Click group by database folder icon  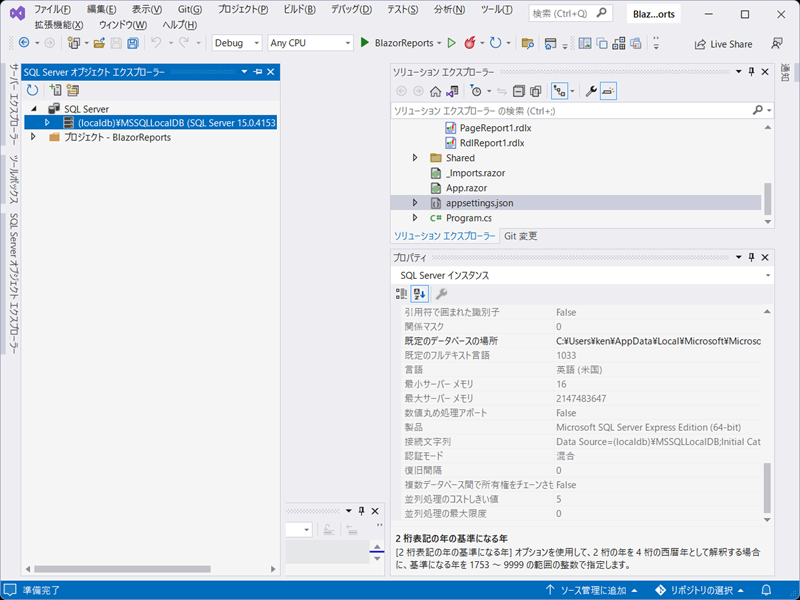click(72, 90)
